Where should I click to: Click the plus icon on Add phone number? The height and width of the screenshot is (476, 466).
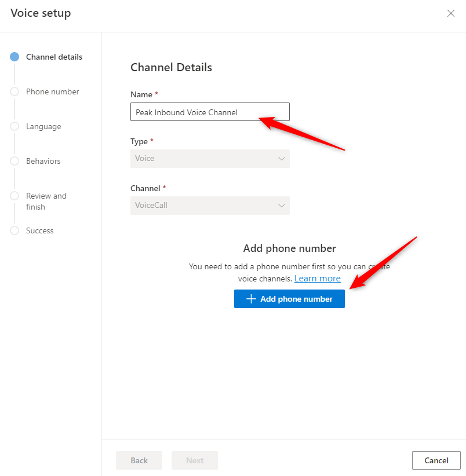point(251,299)
